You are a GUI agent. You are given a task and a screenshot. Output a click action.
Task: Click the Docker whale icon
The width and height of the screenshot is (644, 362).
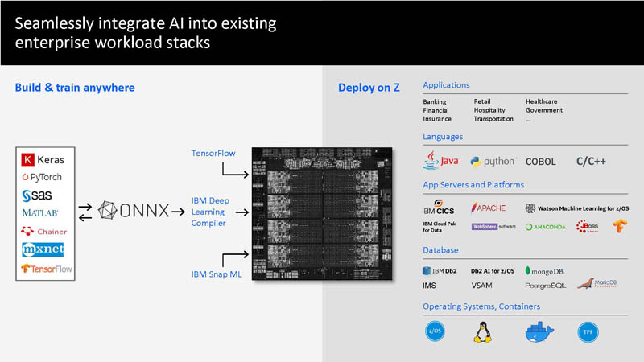[x=539, y=332]
